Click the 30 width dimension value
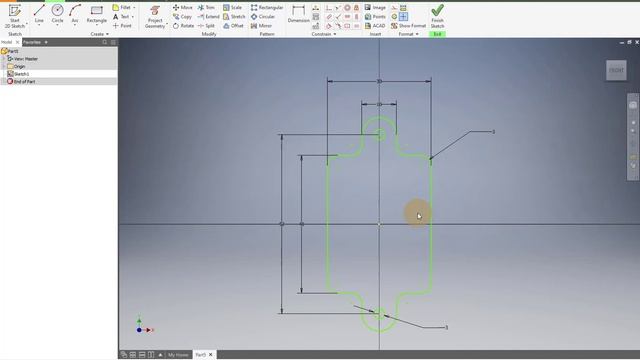Image resolution: width=640 pixels, height=360 pixels. click(x=379, y=81)
